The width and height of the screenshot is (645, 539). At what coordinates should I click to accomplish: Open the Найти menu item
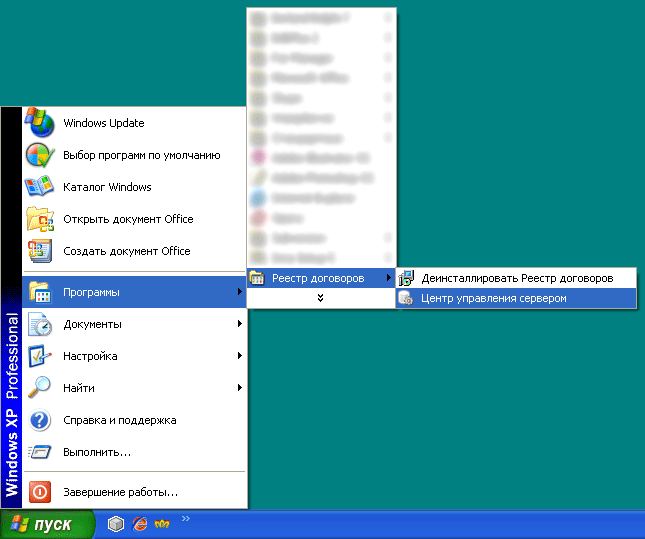[135, 388]
